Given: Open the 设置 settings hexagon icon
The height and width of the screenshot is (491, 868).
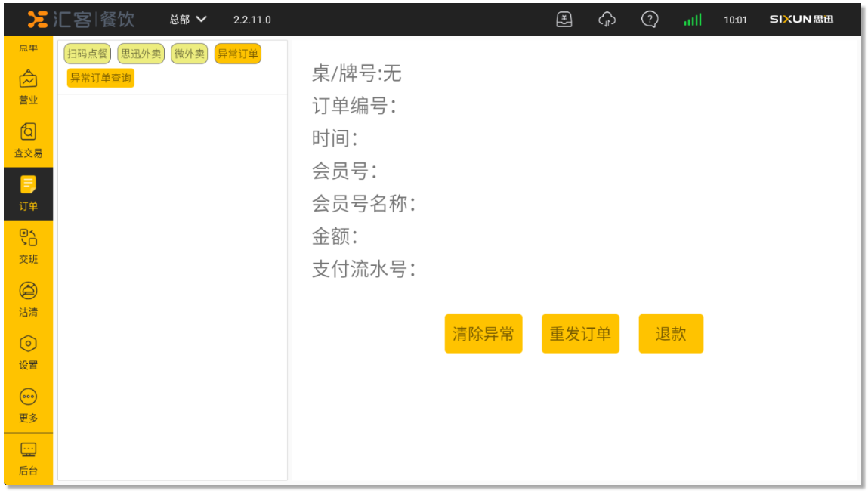Looking at the screenshot, I should tap(28, 344).
